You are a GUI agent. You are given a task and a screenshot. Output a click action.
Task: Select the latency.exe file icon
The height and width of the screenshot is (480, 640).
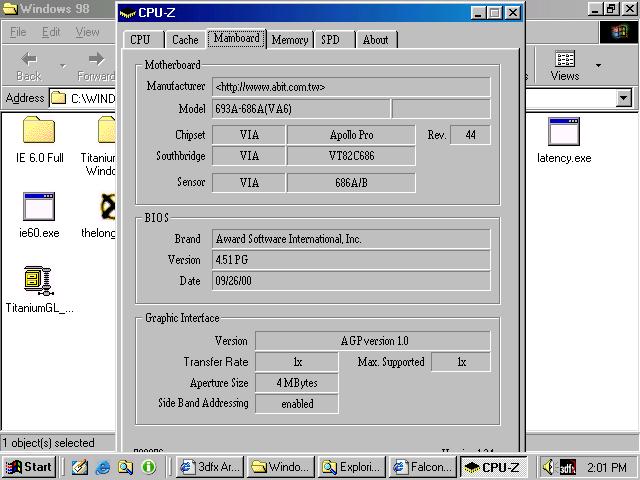click(564, 132)
